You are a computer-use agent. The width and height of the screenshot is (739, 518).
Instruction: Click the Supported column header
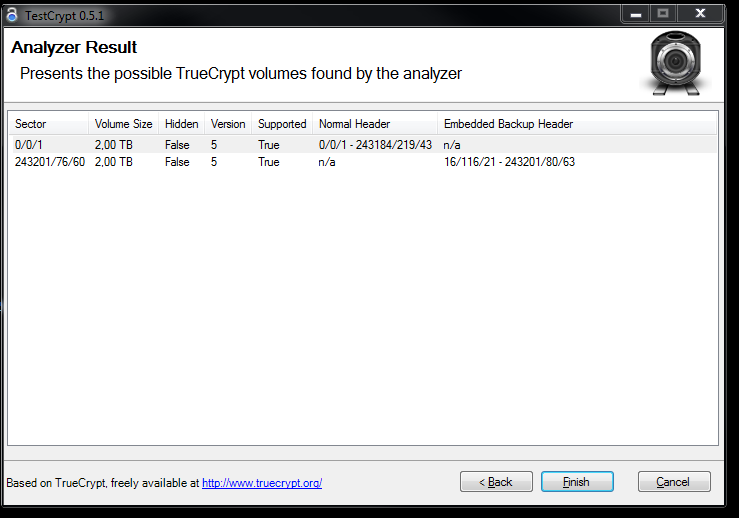click(282, 124)
